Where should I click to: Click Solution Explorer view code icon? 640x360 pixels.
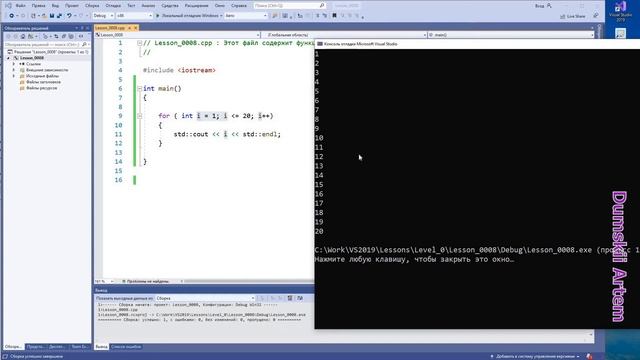coord(81,36)
